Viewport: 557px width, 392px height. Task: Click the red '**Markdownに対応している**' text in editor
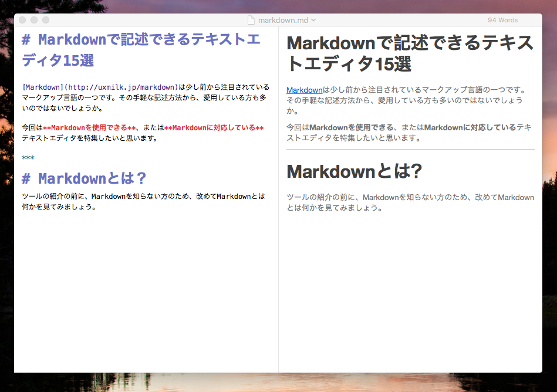(x=214, y=127)
